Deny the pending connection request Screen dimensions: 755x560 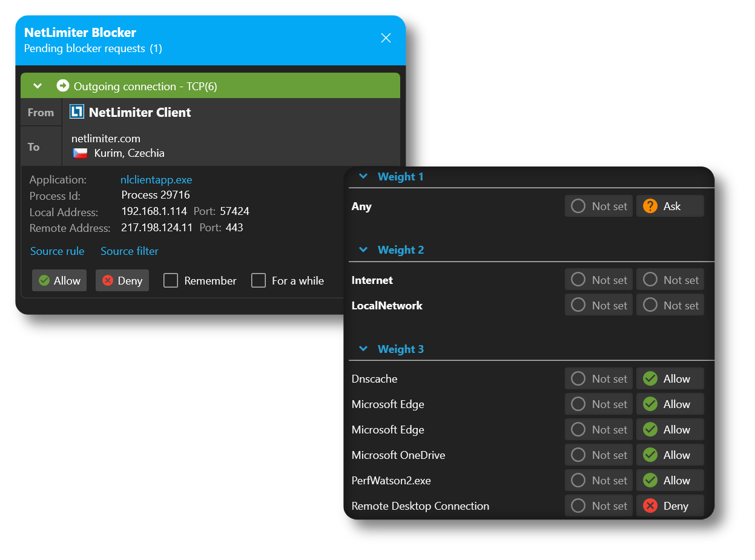122,280
